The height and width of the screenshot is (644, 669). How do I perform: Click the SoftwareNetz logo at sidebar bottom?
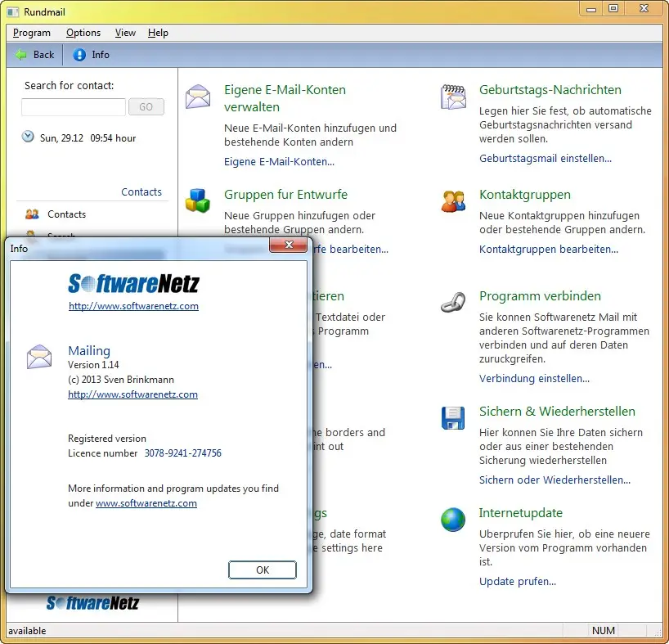click(x=92, y=602)
